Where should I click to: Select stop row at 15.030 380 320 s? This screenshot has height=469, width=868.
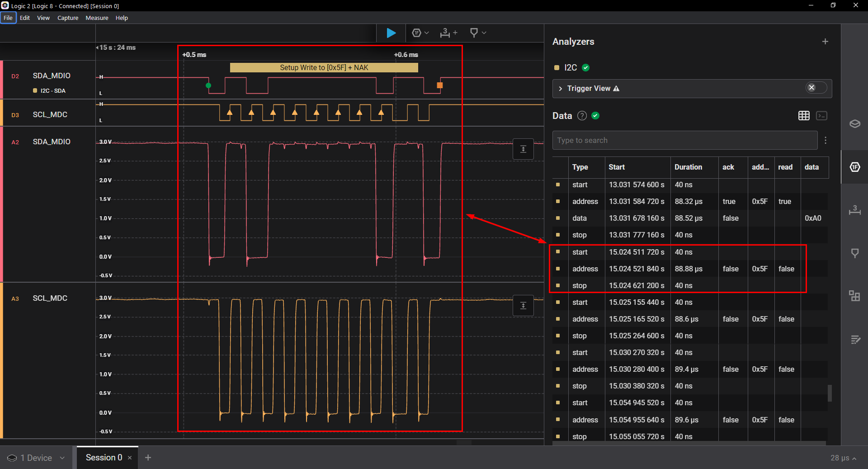click(x=690, y=386)
